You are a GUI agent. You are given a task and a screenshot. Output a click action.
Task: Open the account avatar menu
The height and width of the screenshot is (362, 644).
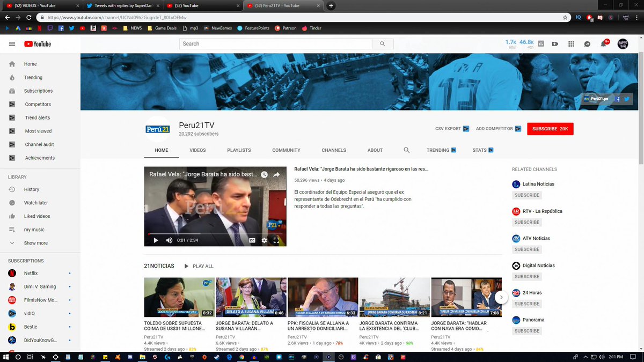click(623, 44)
